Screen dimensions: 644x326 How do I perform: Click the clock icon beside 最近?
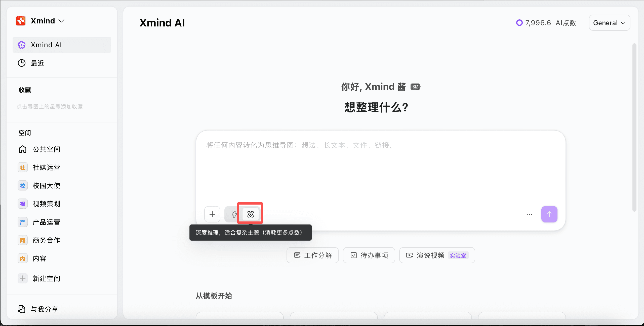click(22, 63)
